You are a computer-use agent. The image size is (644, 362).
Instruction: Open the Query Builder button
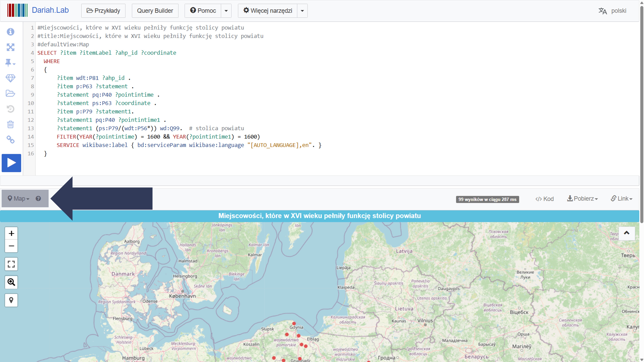[x=155, y=11]
